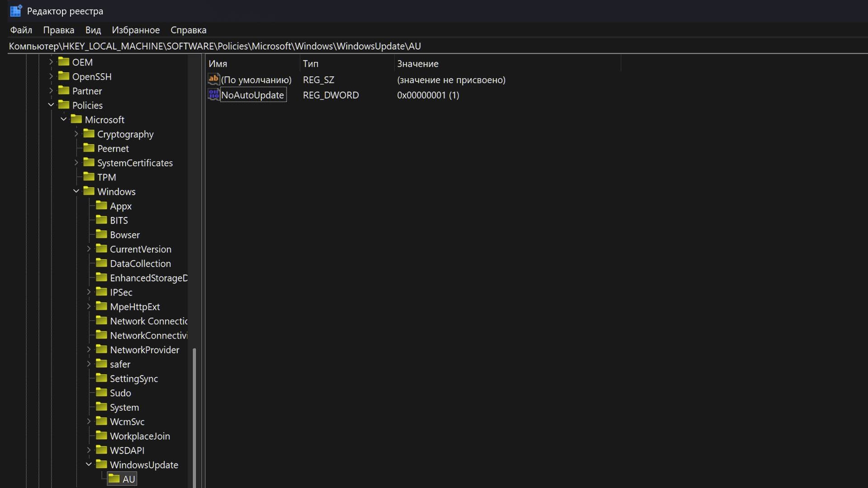The height and width of the screenshot is (488, 868).
Task: Collapse the Microsoft registry key
Action: coord(64,119)
